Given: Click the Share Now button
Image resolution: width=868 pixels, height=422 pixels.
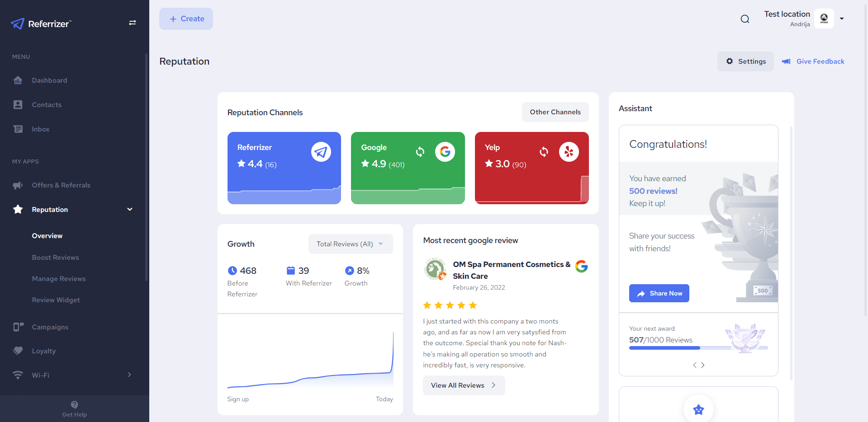Looking at the screenshot, I should [659, 293].
